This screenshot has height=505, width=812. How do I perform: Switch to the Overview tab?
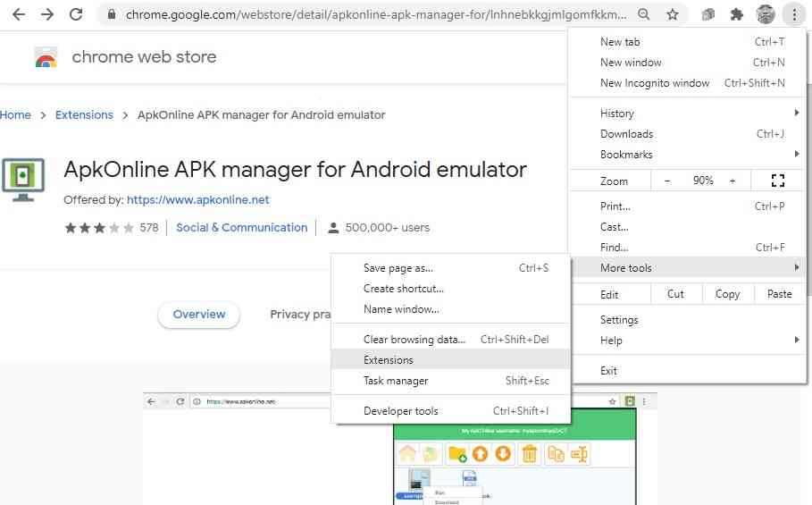pos(199,315)
